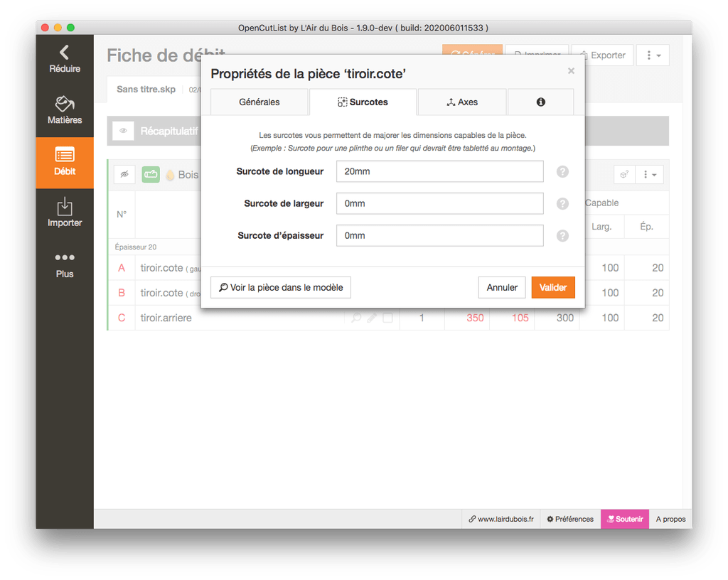The width and height of the screenshot is (728, 580).
Task: Tick the tiroir.arriere checkbox
Action: point(387,318)
